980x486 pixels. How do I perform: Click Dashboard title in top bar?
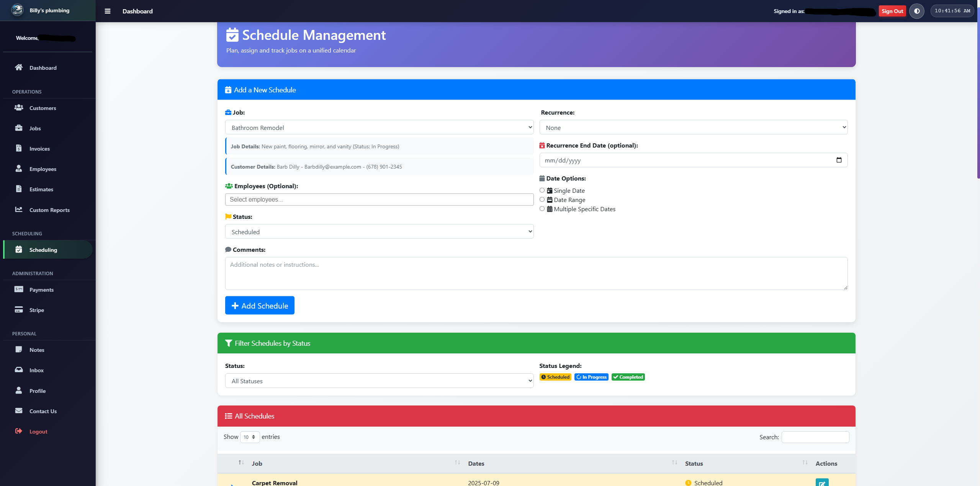(x=137, y=11)
